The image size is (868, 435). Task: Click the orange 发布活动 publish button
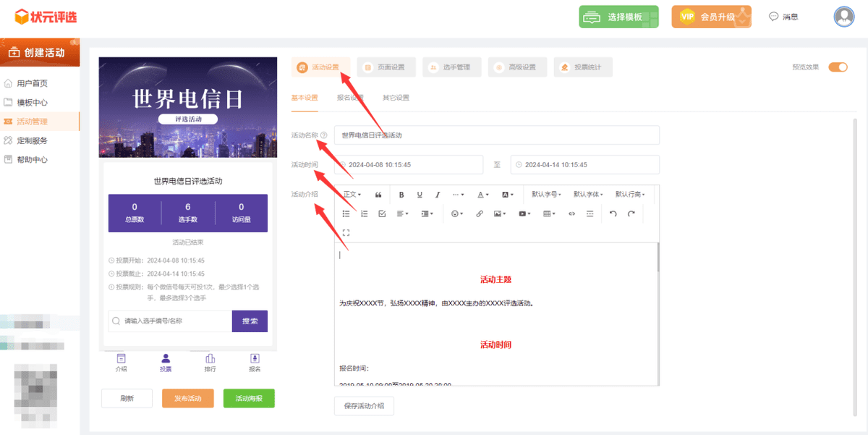(x=187, y=398)
